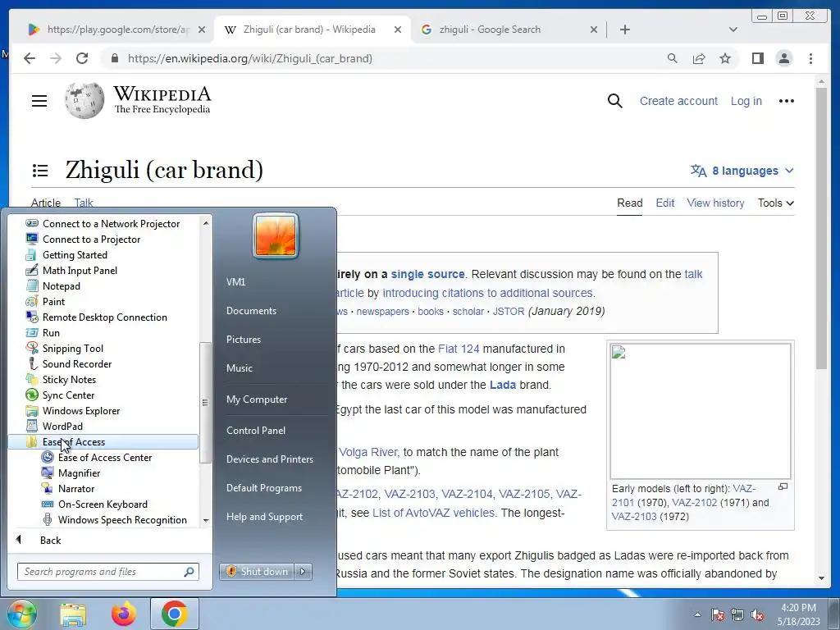Switch to the Edit tab
The height and width of the screenshot is (630, 840).
664,203
